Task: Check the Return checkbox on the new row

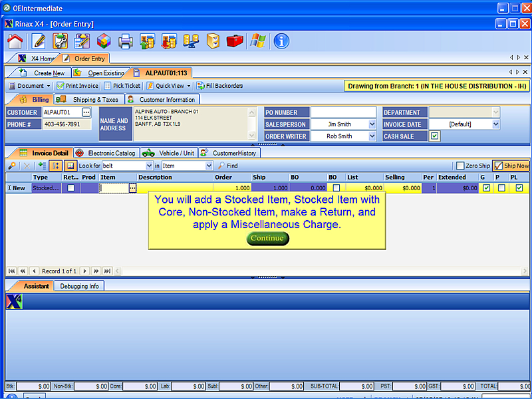Action: click(x=71, y=188)
